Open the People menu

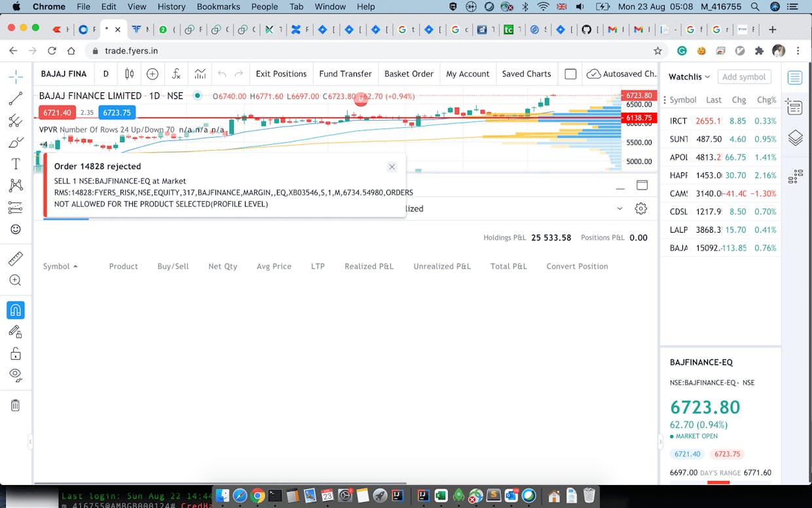tap(265, 7)
